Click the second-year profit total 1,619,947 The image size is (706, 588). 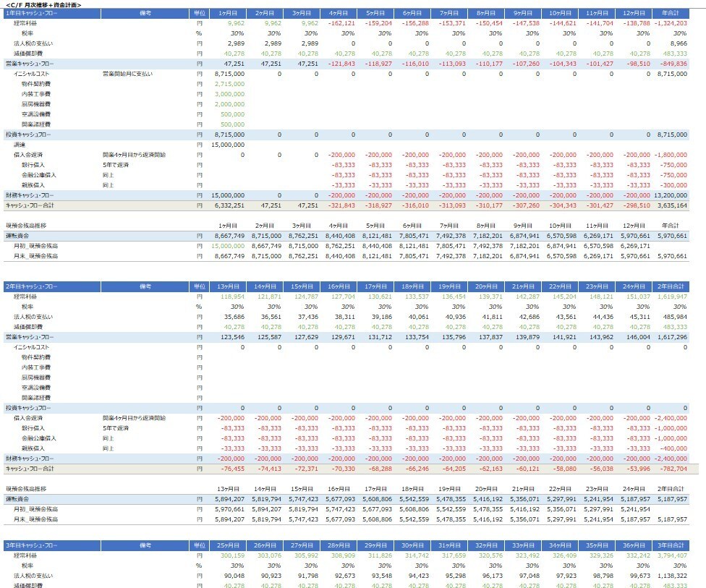click(672, 297)
